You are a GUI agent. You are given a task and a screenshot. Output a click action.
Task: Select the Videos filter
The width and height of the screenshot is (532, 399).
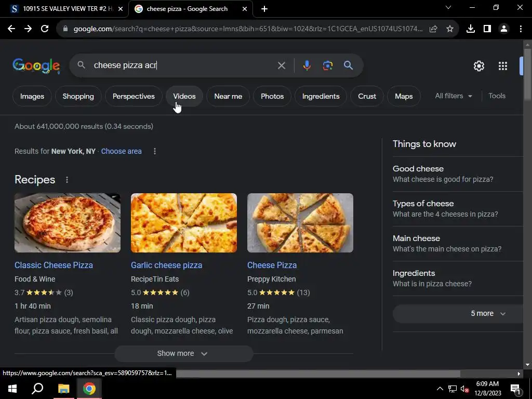[x=184, y=96]
